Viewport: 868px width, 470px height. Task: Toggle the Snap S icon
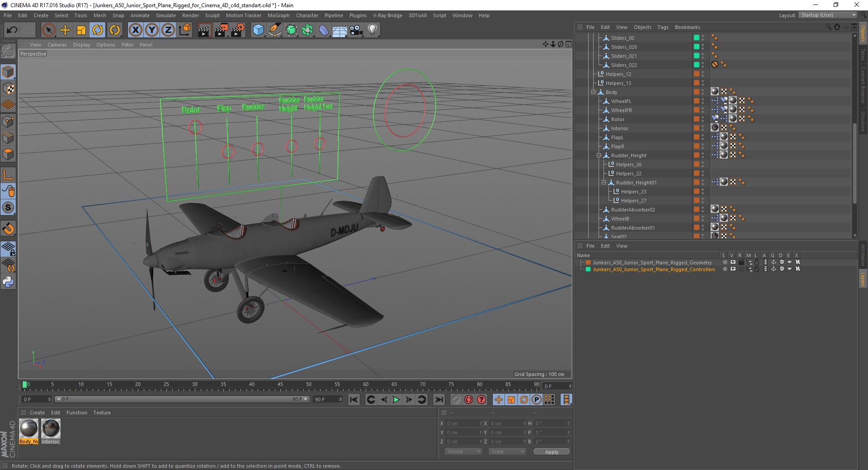8,208
